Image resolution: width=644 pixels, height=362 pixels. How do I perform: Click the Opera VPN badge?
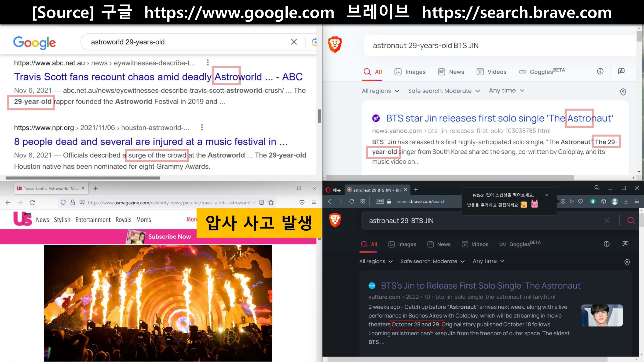coord(380,201)
